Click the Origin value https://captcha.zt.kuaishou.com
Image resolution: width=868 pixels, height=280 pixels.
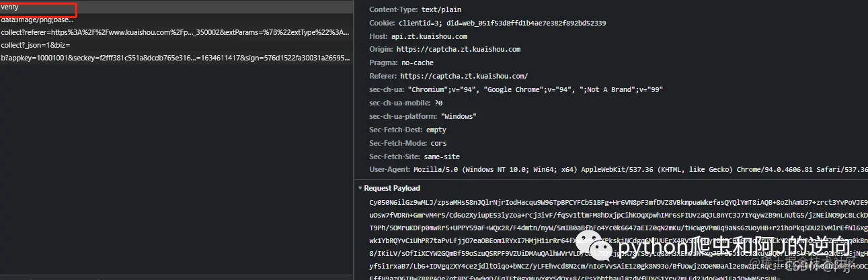[x=459, y=50]
